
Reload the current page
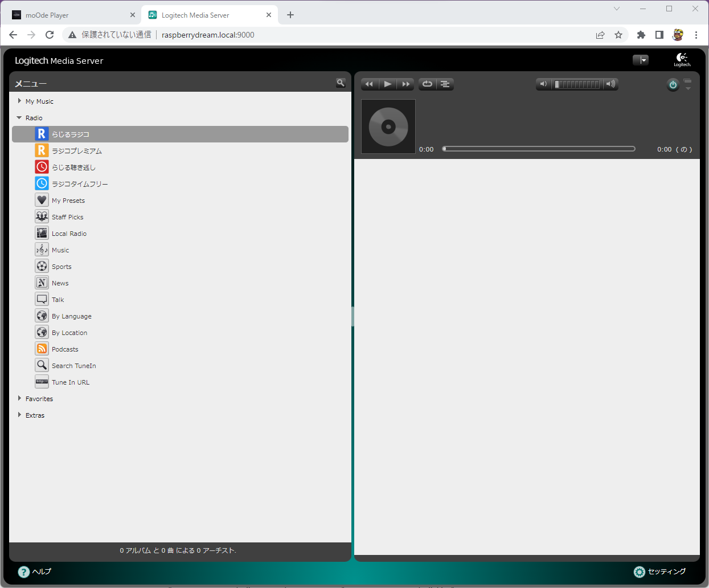coord(50,35)
